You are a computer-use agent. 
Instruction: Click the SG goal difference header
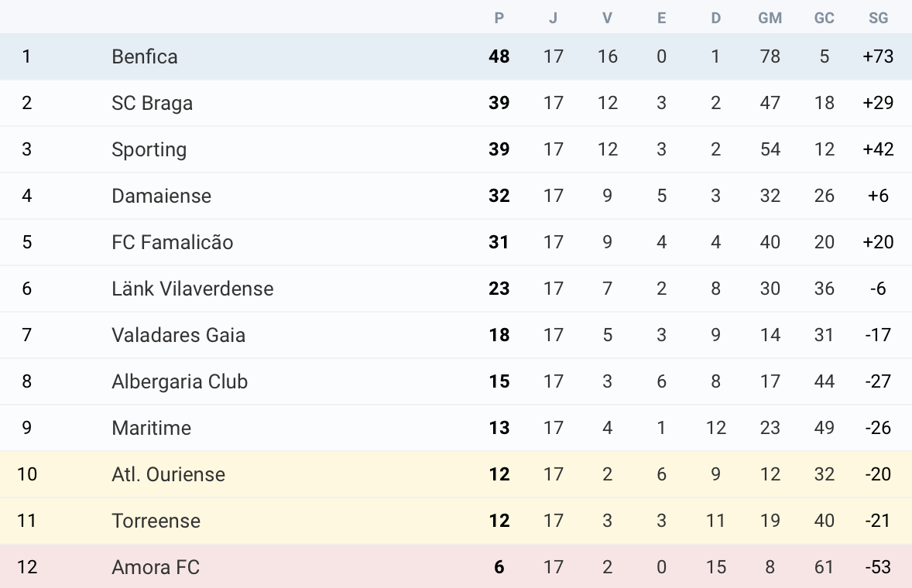click(x=878, y=18)
